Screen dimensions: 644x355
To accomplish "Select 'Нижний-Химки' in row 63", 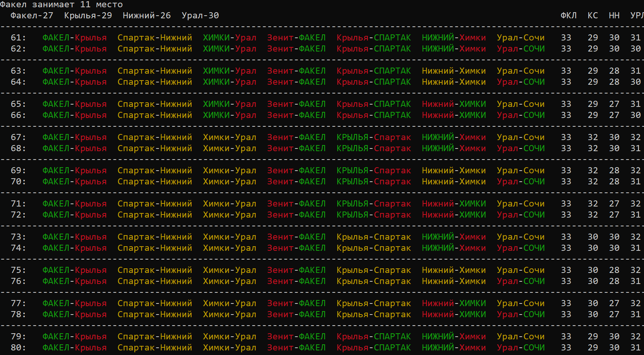I will click(454, 71).
